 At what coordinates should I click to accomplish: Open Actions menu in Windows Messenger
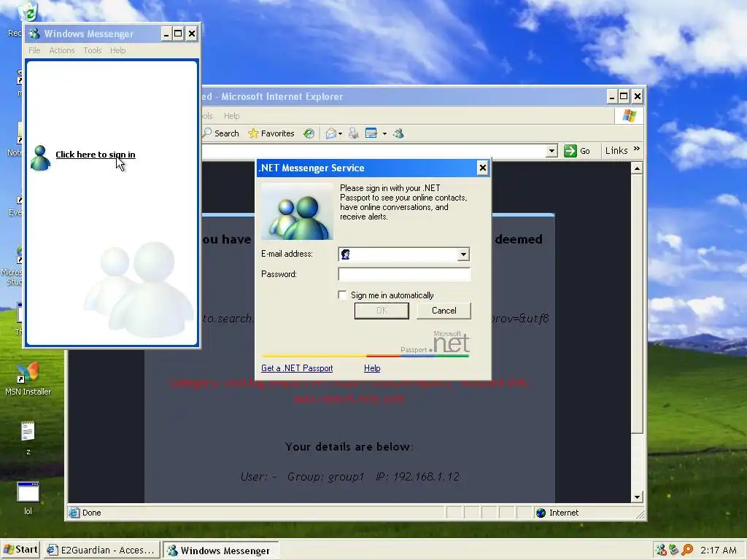pyautogui.click(x=62, y=50)
